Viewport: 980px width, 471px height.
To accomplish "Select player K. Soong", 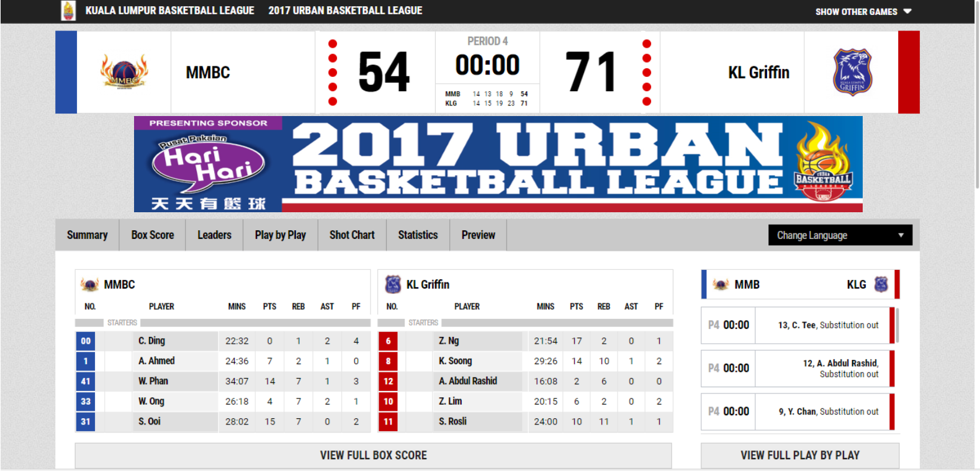I will [x=455, y=361].
